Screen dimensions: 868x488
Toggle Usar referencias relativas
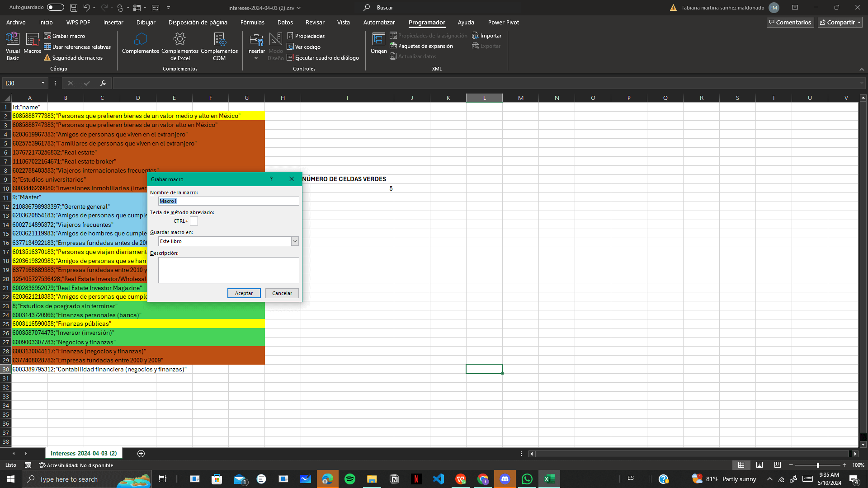click(x=77, y=47)
